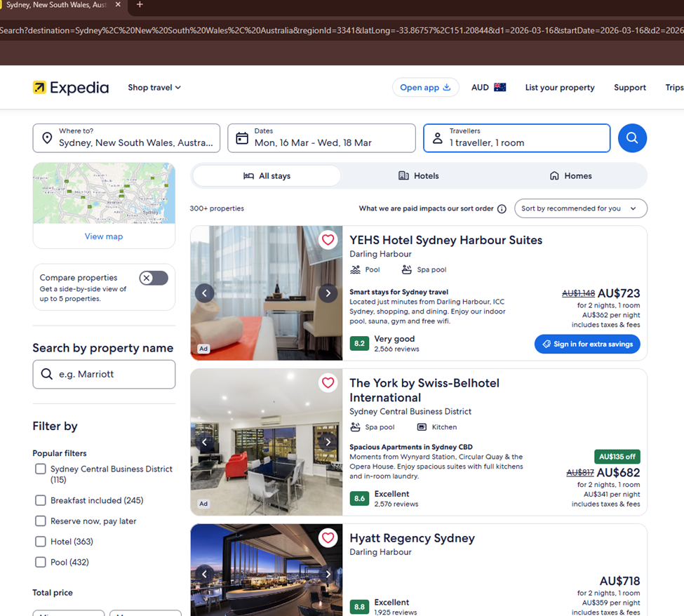Save Hyatt Regency Sydney heart icon

[x=328, y=538]
